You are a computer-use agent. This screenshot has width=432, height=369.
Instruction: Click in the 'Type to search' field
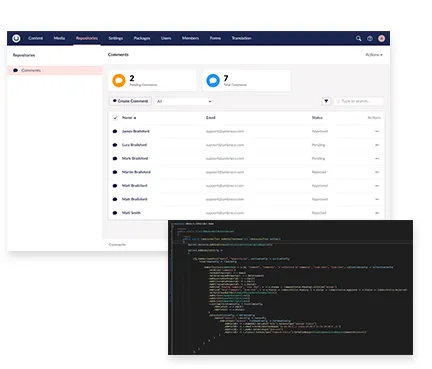click(359, 101)
